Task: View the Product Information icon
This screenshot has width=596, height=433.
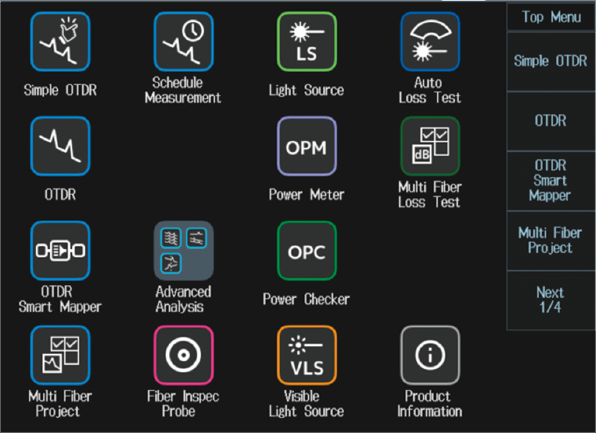Action: (430, 355)
